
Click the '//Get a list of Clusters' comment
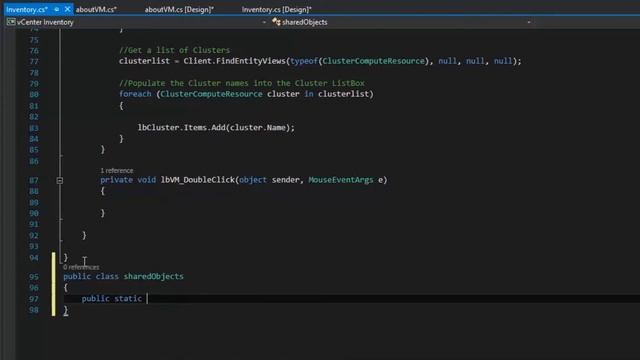pyautogui.click(x=174, y=50)
